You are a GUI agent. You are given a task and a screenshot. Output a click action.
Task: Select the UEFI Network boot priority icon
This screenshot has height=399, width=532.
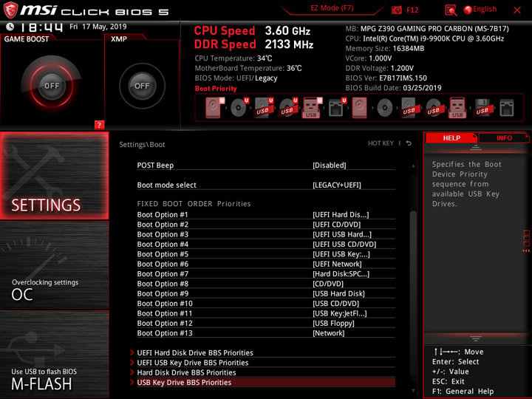pos(337,108)
